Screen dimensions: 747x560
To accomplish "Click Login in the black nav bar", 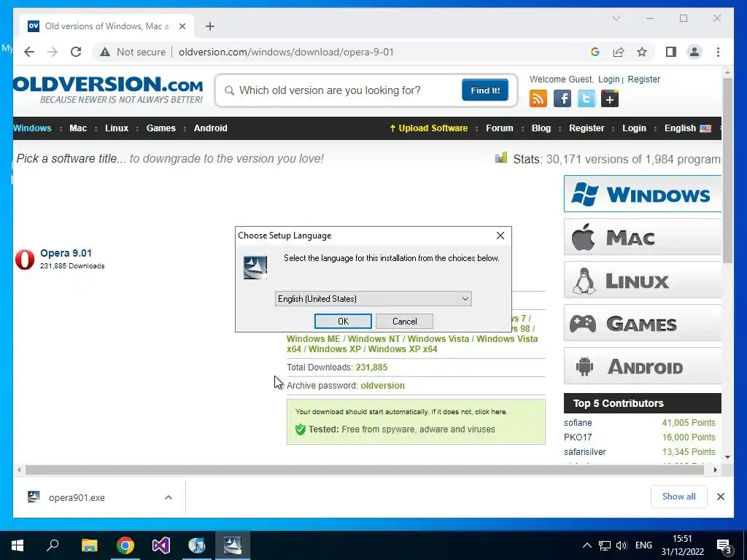I will [x=634, y=128].
